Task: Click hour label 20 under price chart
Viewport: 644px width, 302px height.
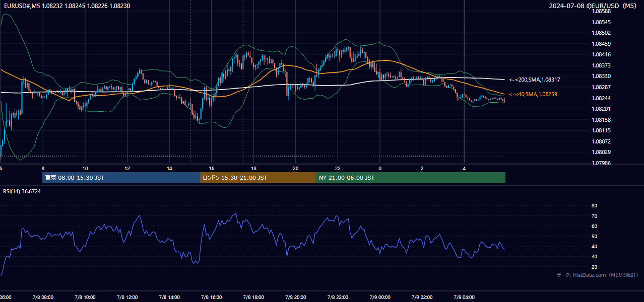Action: tap(296, 169)
